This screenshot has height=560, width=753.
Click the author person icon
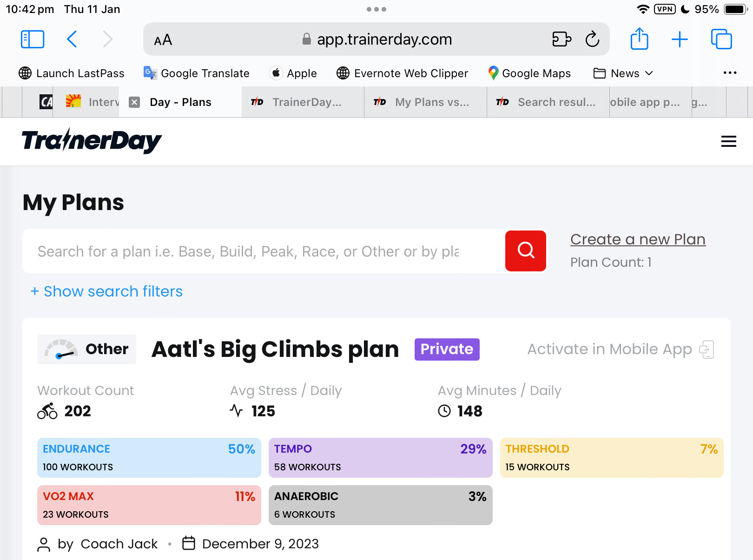pyautogui.click(x=44, y=544)
